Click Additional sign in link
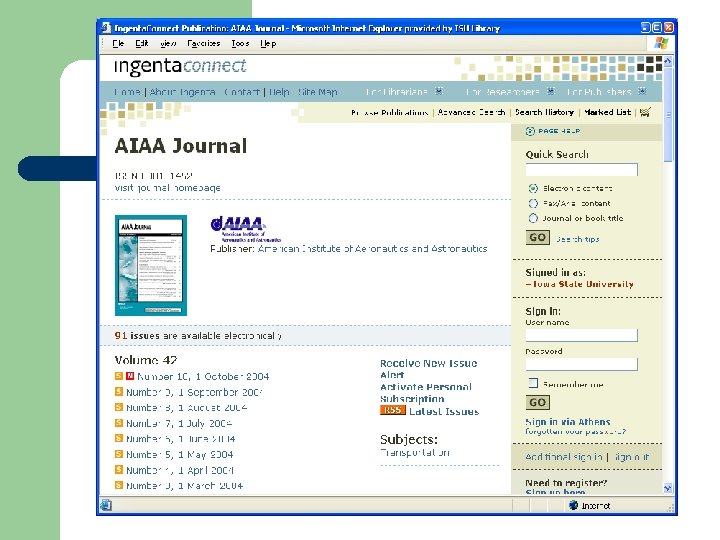 564,457
